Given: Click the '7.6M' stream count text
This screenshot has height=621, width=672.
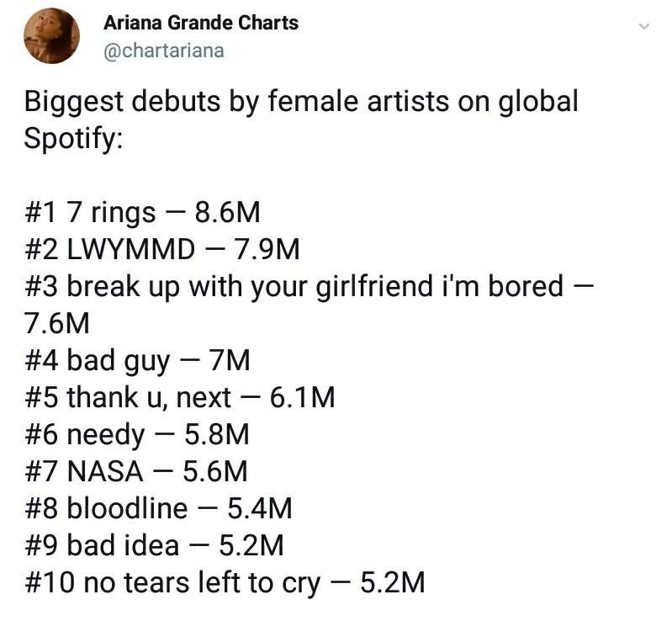Looking at the screenshot, I should tap(56, 324).
